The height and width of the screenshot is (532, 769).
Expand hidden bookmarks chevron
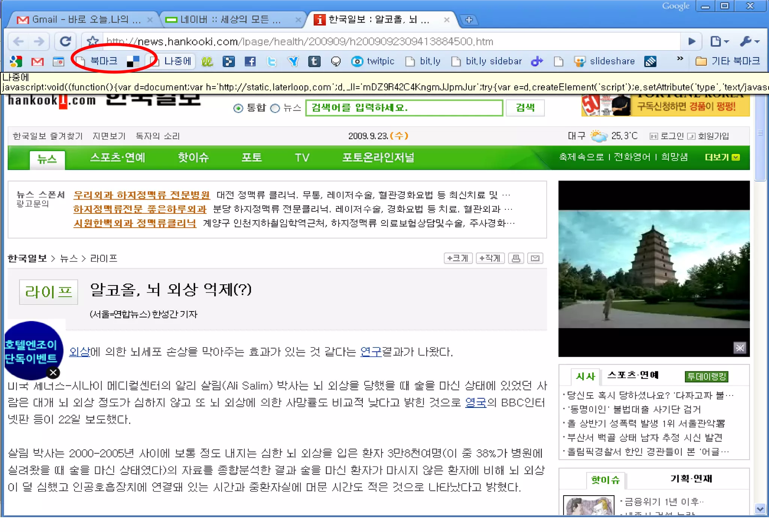coord(680,59)
